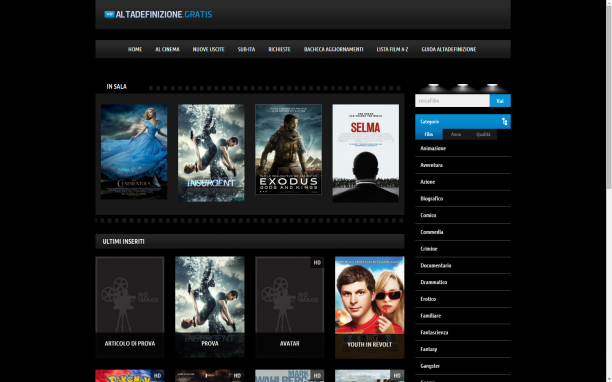Click the Ultimi Inseriti heading
The width and height of the screenshot is (612, 382).
click(123, 242)
